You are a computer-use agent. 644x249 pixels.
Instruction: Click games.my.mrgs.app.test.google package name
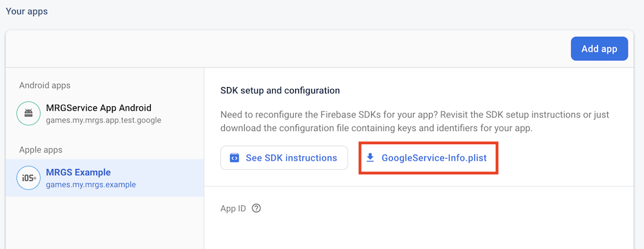104,120
